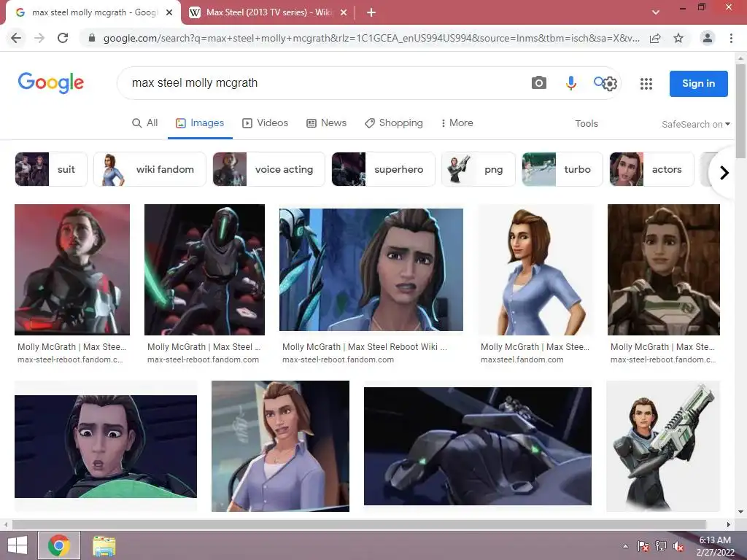Start voice search with microphone icon

tap(570, 83)
